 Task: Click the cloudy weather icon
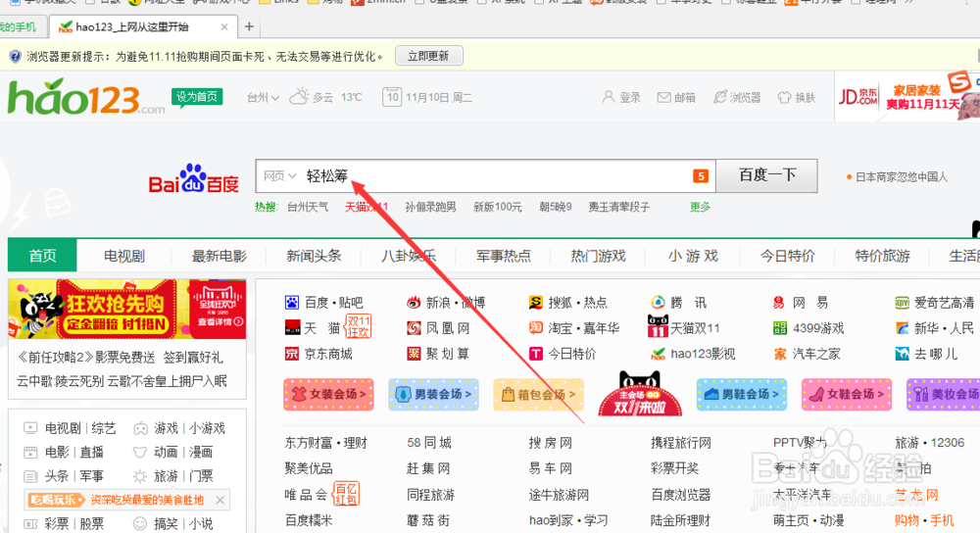pos(299,96)
